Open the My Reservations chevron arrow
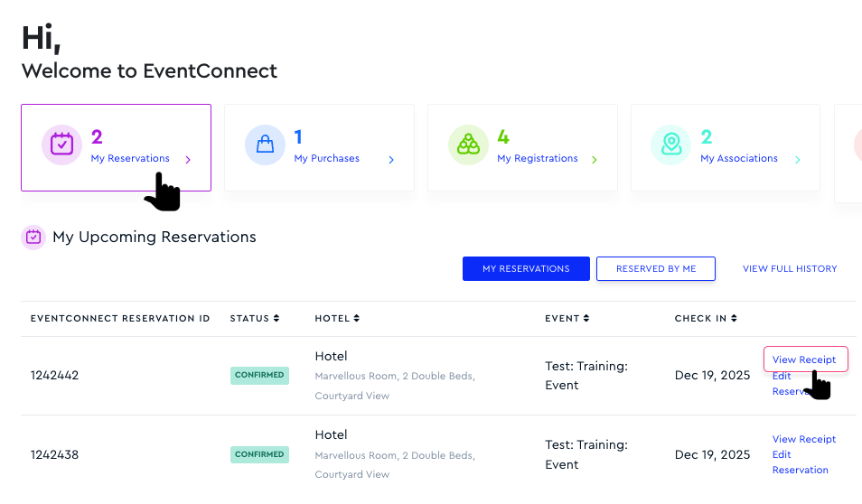 (188, 160)
